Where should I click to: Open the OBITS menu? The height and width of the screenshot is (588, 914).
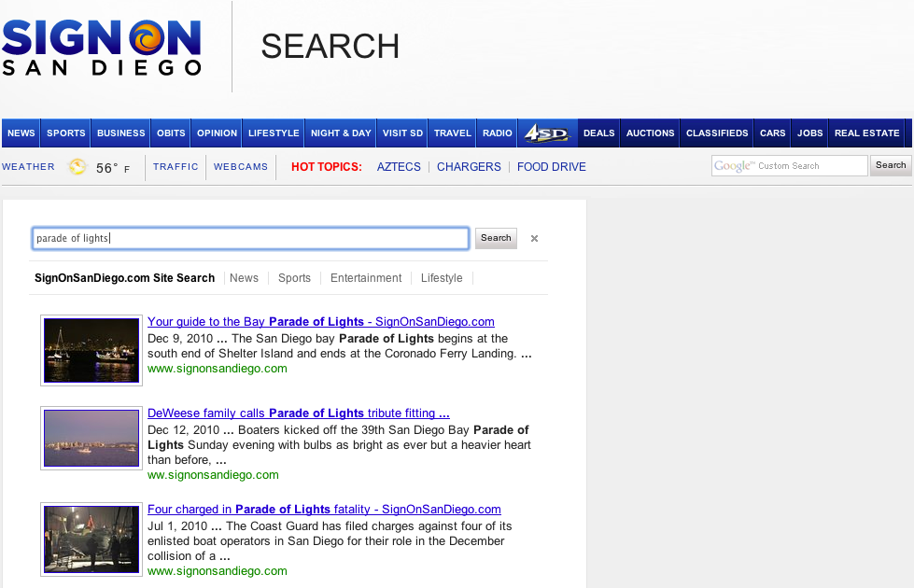click(x=171, y=133)
